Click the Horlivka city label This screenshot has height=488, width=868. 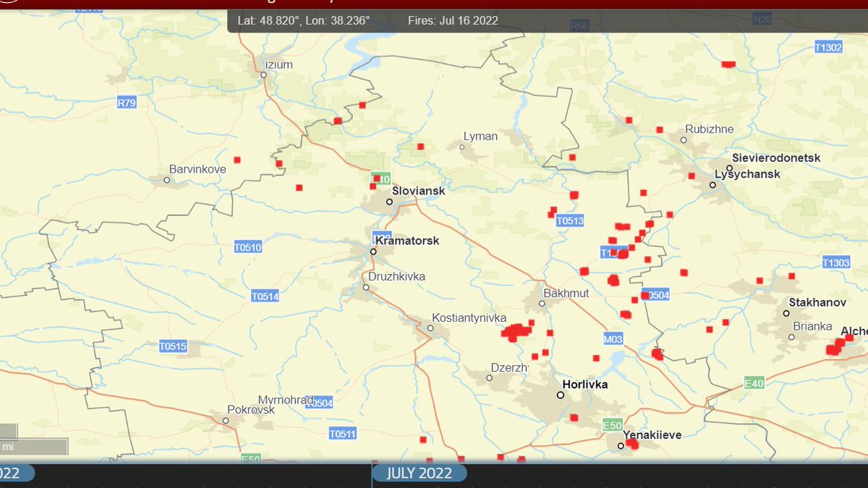(x=585, y=385)
